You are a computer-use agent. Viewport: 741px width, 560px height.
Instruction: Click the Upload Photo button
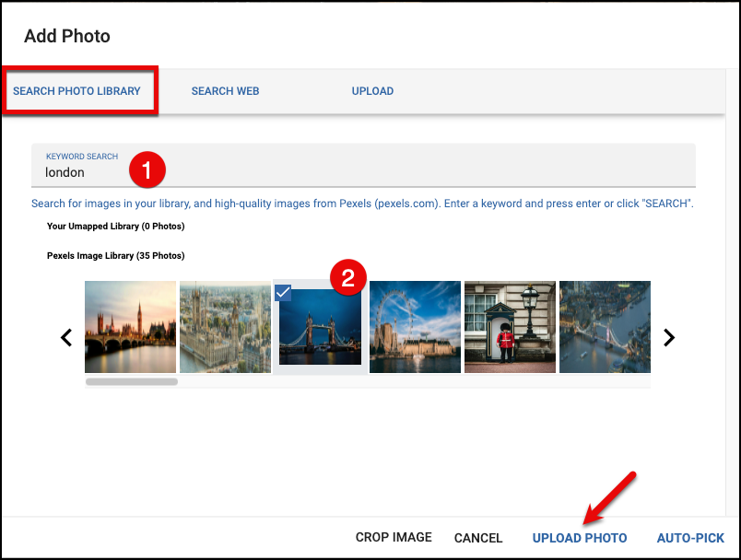pos(580,538)
